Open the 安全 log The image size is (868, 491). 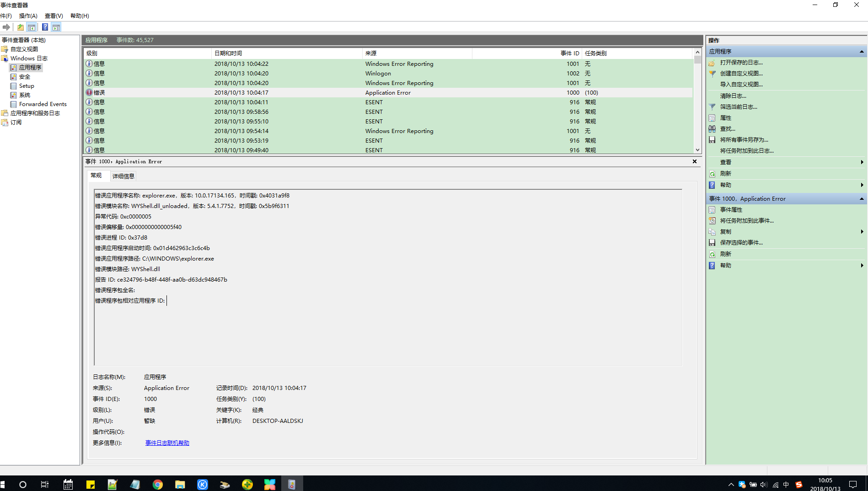click(x=25, y=77)
